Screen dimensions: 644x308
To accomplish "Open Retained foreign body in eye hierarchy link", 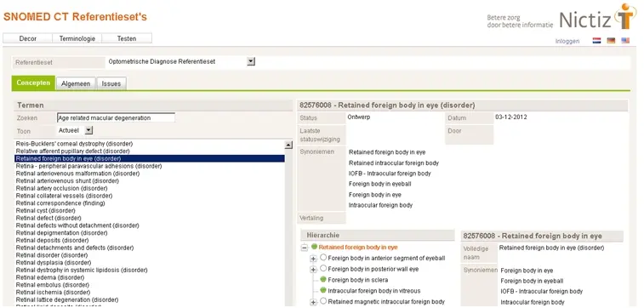I will click(358, 248).
